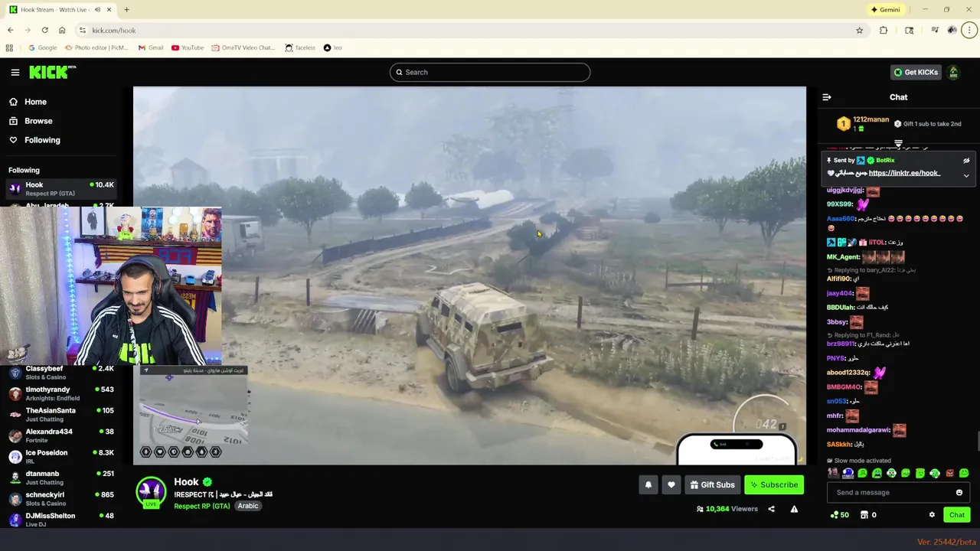980x551 pixels.
Task: Open timothyrandy channel in sidebar
Action: tap(61, 393)
